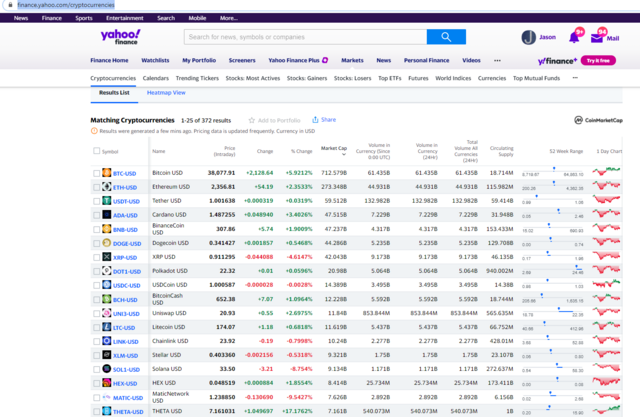
Task: Go to Stocks: Gainers tab
Action: [307, 78]
